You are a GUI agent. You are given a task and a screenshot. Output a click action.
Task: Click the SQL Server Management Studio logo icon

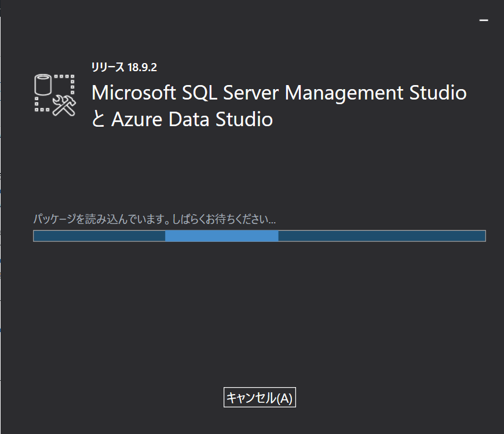coord(55,95)
